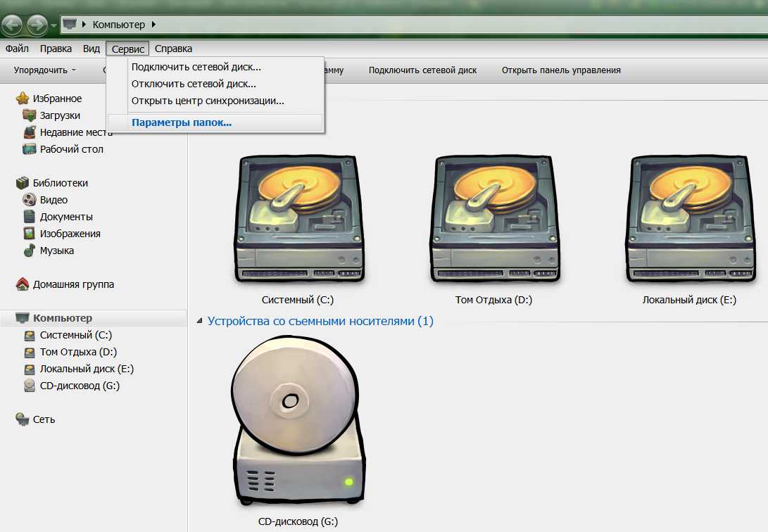Click the Избранное star icon in sidebar

pos(23,99)
